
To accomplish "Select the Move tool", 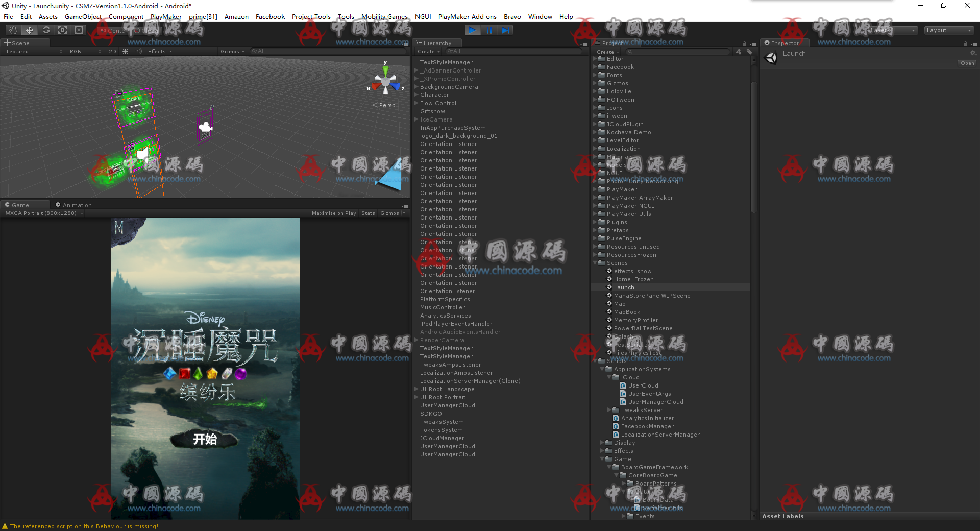I will click(29, 30).
